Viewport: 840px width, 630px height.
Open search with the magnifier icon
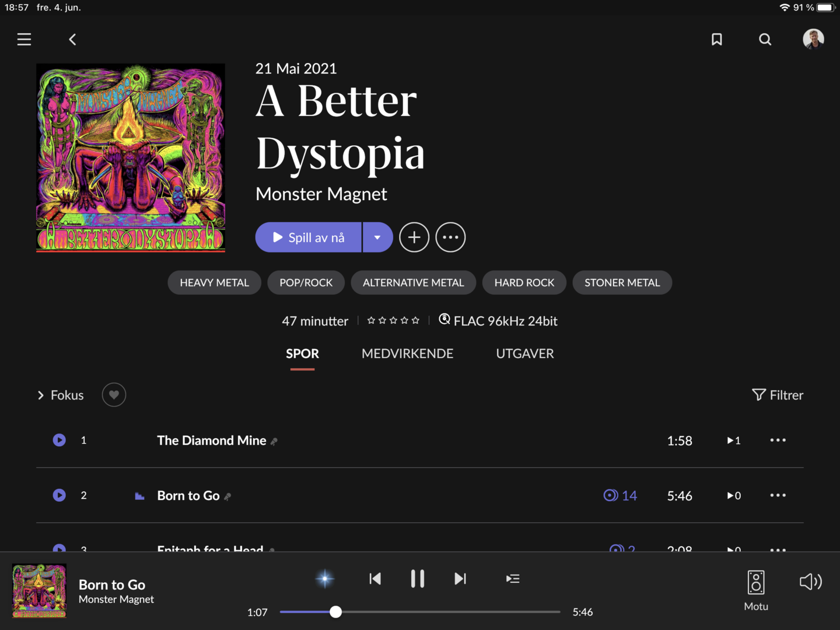tap(765, 39)
